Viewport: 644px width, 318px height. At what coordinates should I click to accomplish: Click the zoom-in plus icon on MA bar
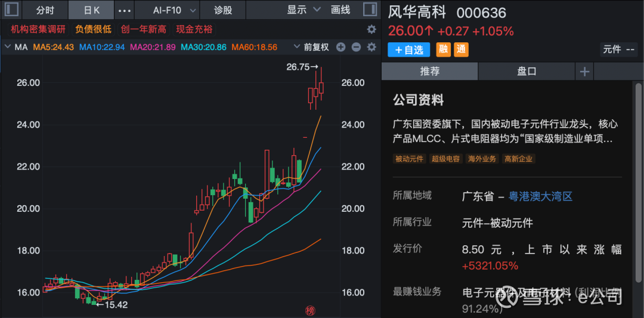341,47
